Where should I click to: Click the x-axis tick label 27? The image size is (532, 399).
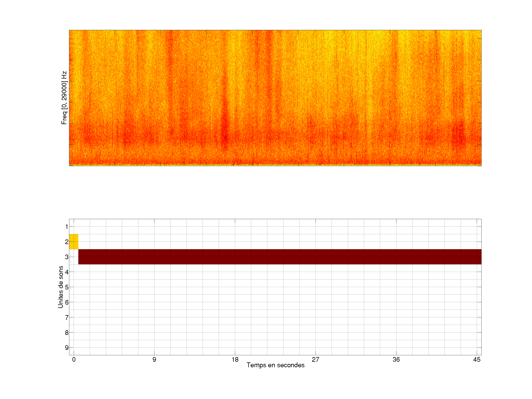tap(316, 359)
